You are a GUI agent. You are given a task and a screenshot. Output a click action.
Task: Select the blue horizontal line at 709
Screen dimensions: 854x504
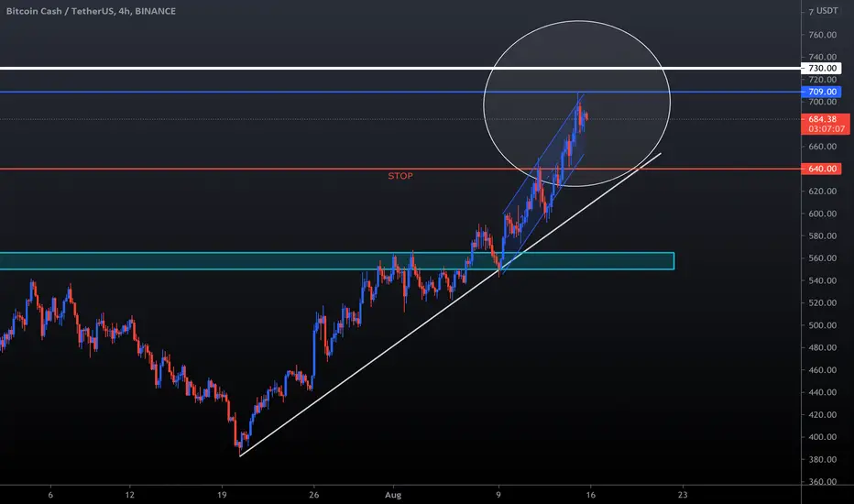click(400, 92)
